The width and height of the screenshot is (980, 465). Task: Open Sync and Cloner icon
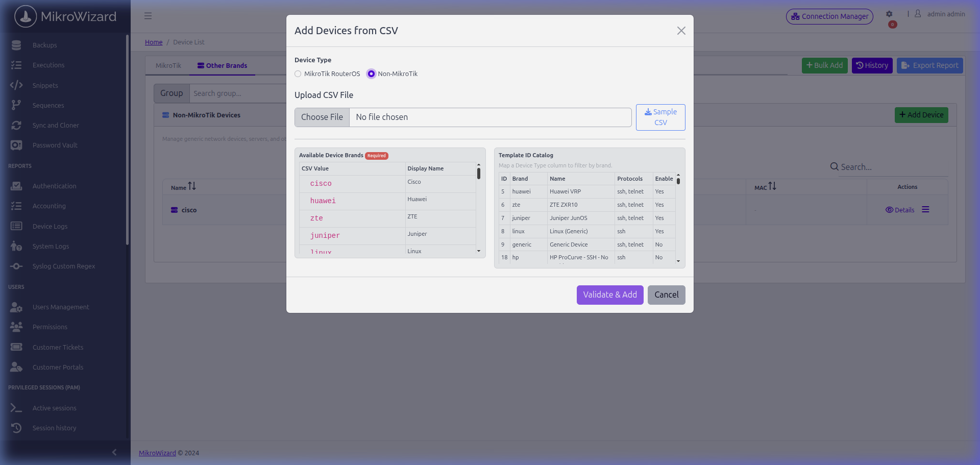16,125
